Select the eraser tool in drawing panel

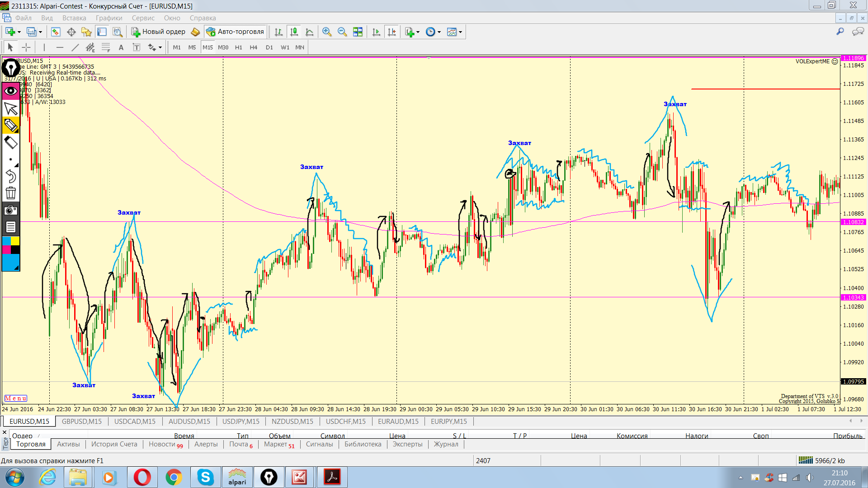click(10, 143)
